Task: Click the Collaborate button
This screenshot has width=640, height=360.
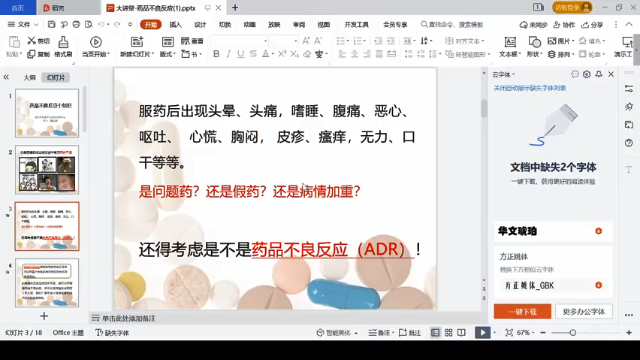Action: tap(564, 25)
